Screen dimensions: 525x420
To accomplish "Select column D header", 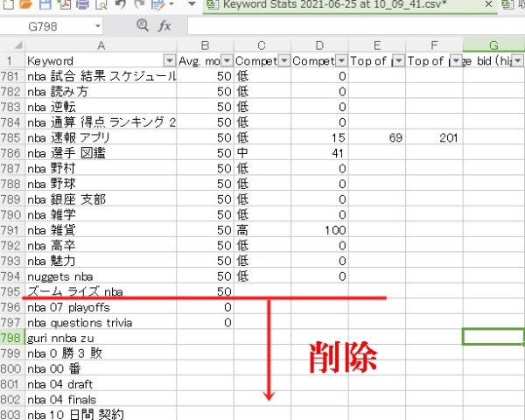I will tap(319, 45).
